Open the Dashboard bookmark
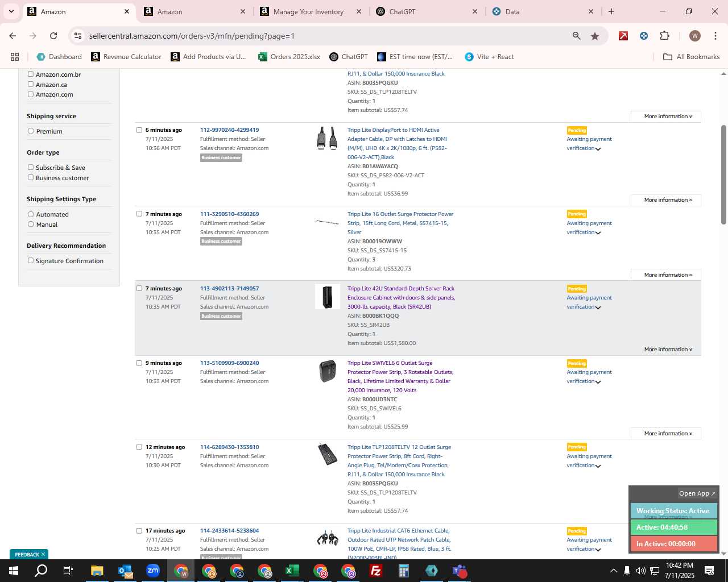This screenshot has width=728, height=582. [59, 57]
